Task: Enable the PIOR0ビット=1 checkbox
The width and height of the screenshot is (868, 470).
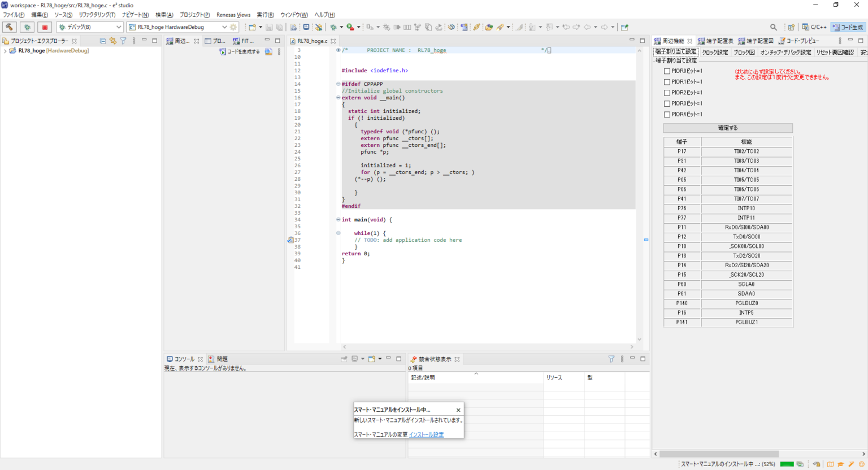Action: pyautogui.click(x=667, y=71)
